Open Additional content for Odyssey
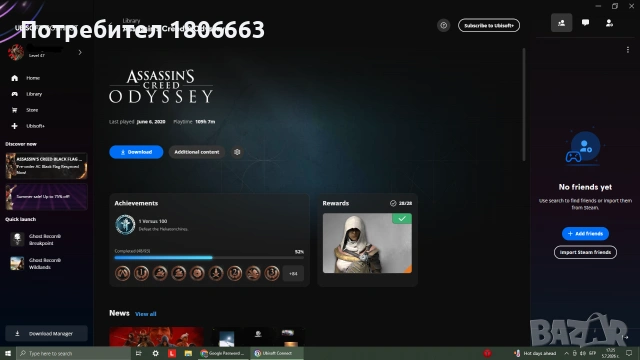 (x=197, y=152)
